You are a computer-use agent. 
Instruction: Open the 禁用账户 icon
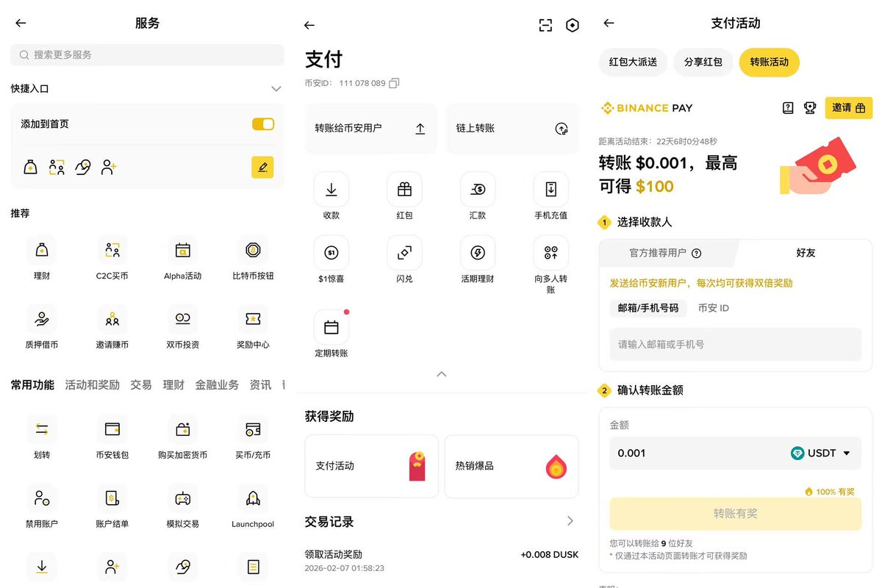pos(42,498)
